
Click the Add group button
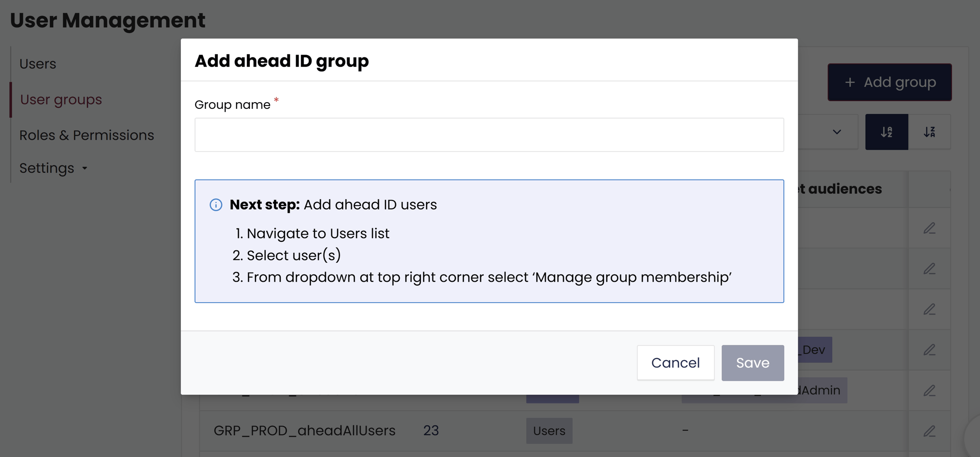889,82
